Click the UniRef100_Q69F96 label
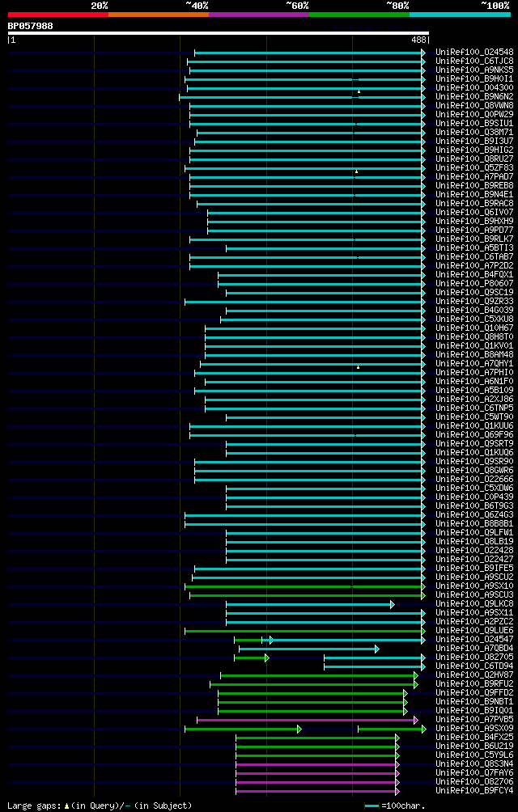 click(x=474, y=434)
